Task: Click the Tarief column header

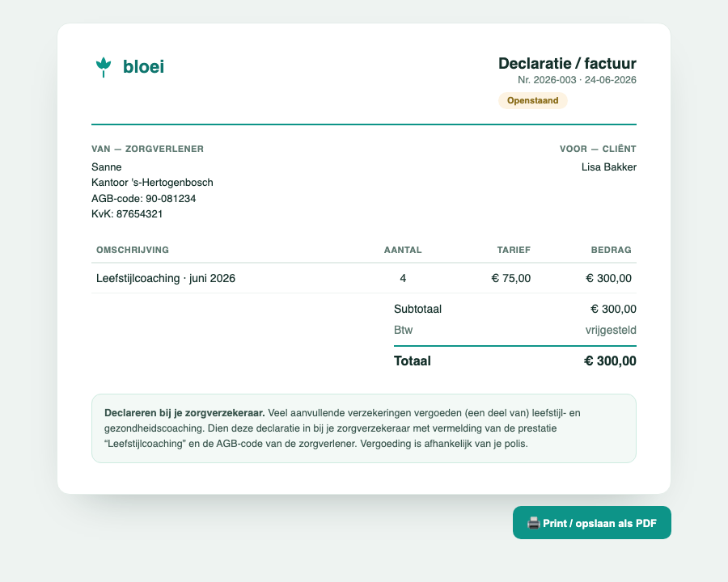Action: pos(514,250)
